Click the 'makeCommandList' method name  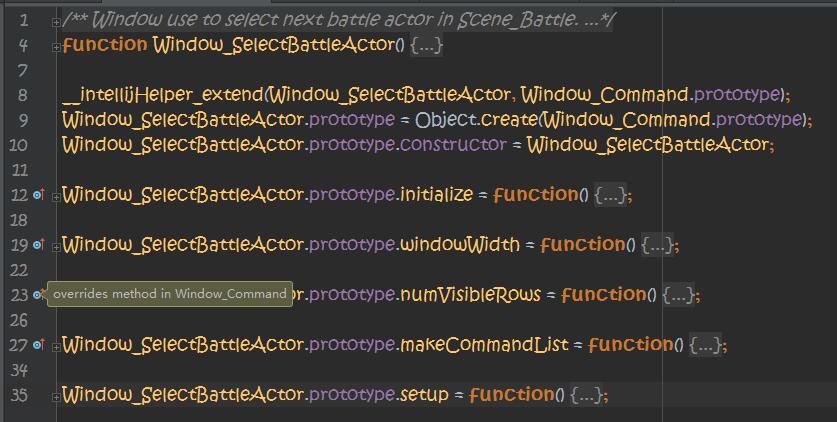(484, 345)
